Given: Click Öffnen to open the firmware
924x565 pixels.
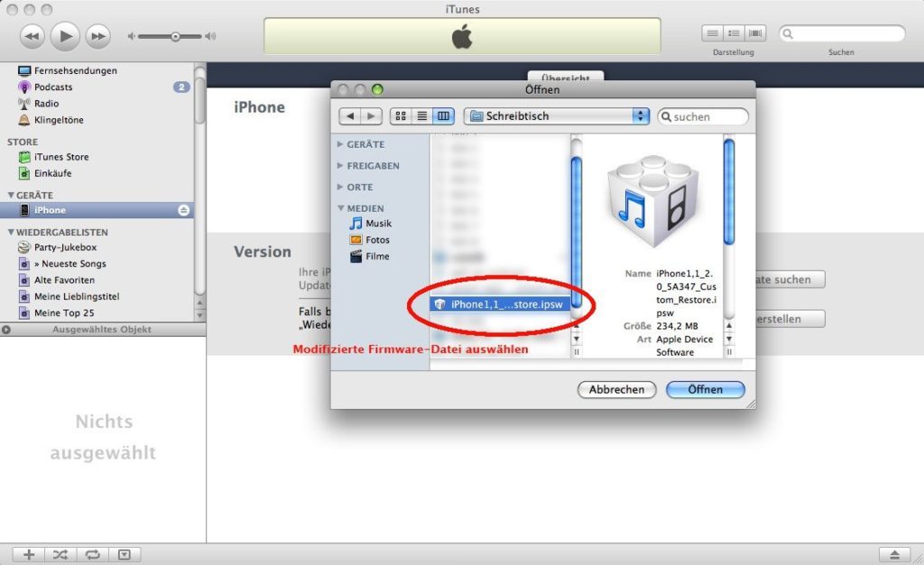Looking at the screenshot, I should pos(706,389).
